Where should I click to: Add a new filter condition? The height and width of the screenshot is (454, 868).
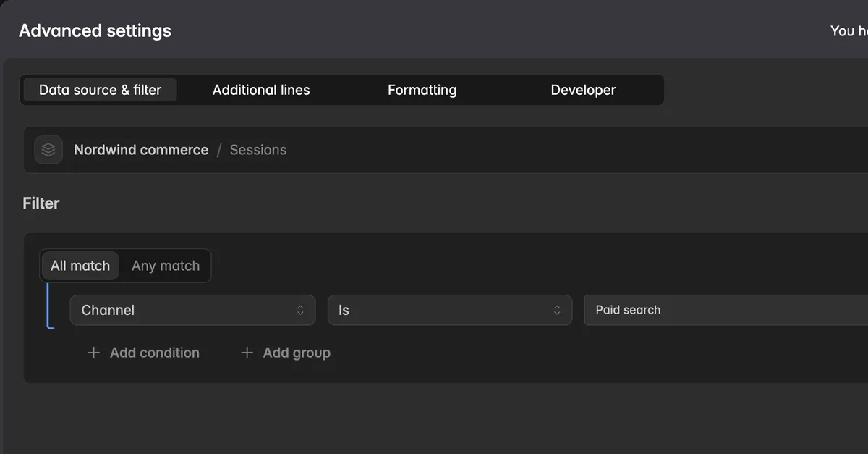pyautogui.click(x=143, y=353)
